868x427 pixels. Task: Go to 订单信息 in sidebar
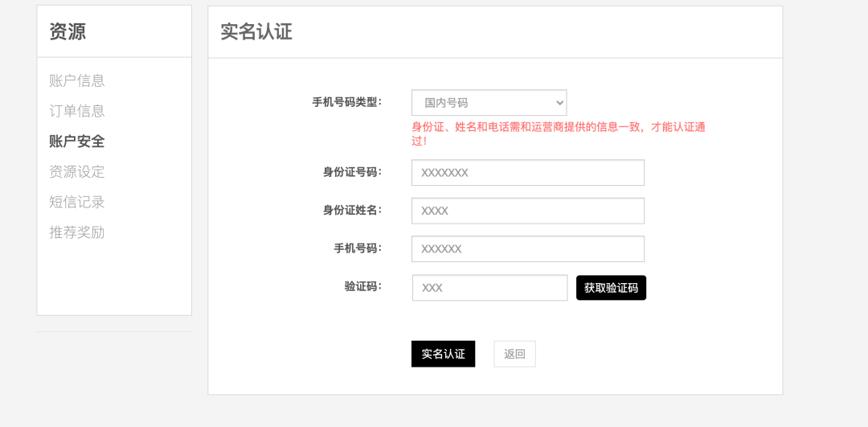click(77, 111)
